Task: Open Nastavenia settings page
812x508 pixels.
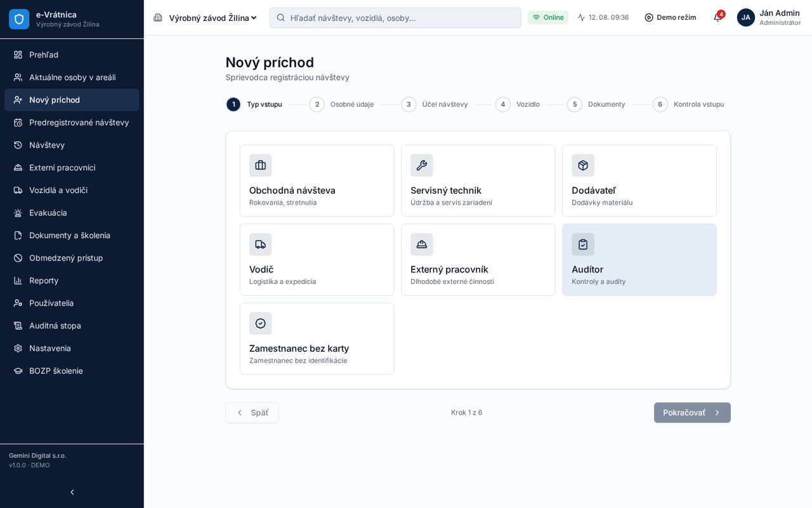Action: (72, 348)
